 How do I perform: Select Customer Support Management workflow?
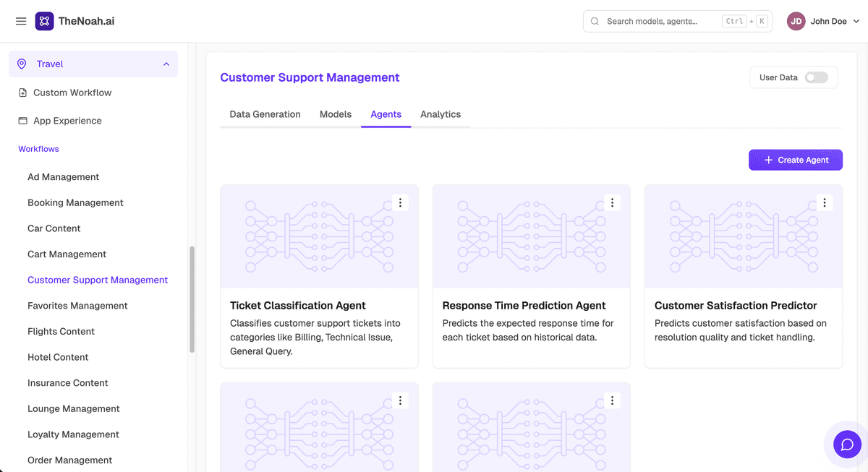[x=98, y=280]
